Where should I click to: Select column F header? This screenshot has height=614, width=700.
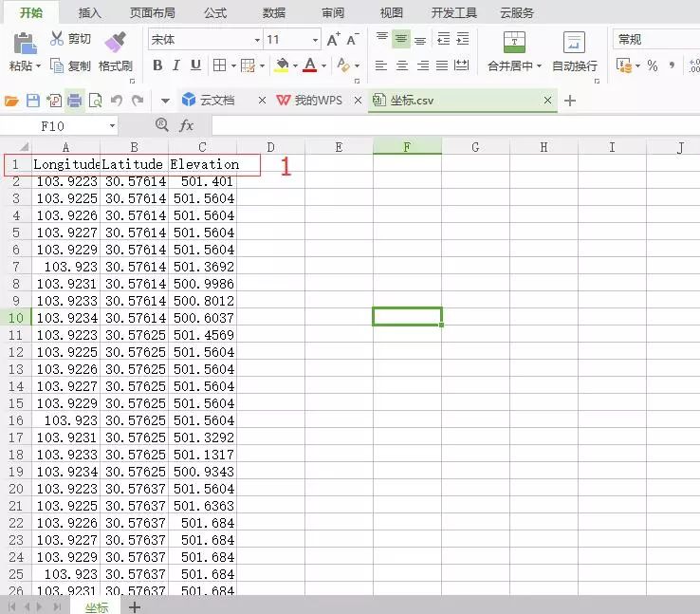point(407,147)
